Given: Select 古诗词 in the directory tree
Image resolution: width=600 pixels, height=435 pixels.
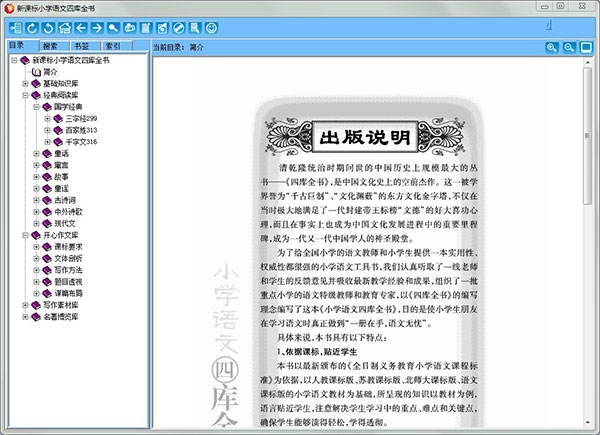Looking at the screenshot, I should pos(62,200).
